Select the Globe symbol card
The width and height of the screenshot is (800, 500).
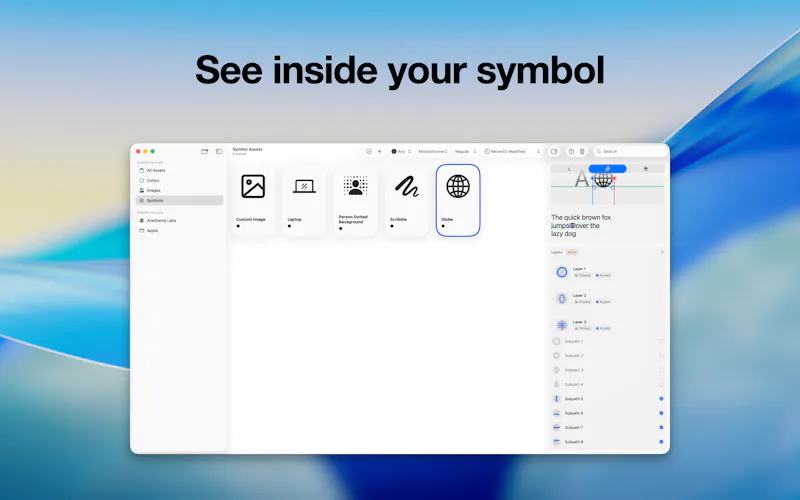point(458,200)
